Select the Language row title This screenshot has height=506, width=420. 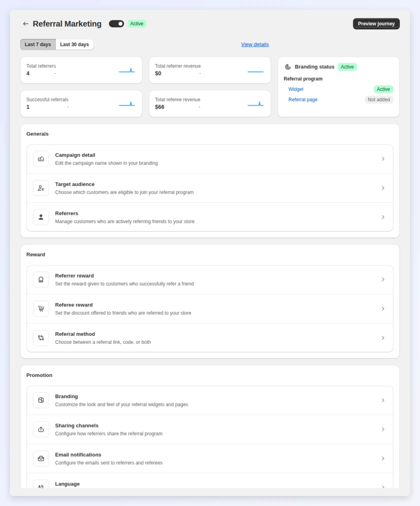[x=67, y=484]
